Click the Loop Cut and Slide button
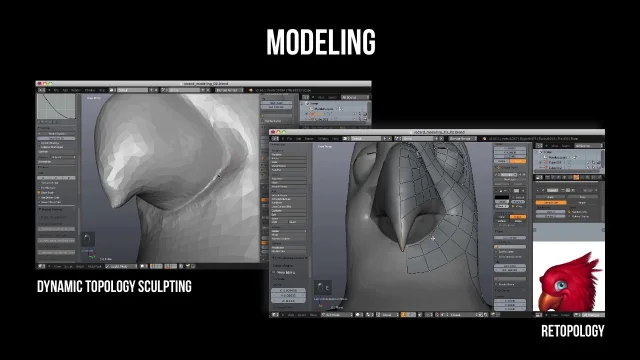 click(x=289, y=207)
